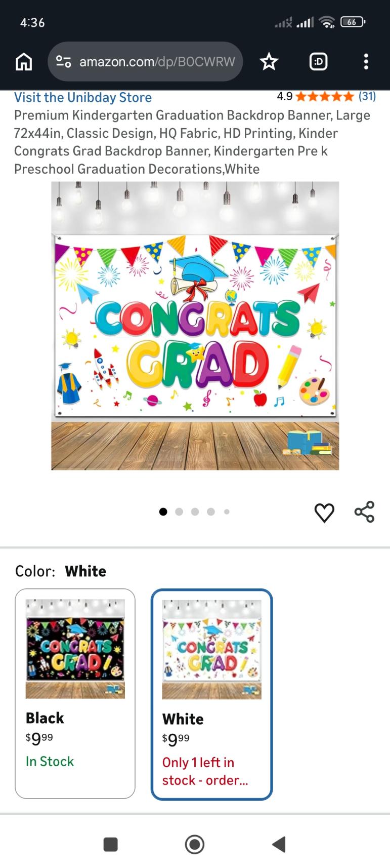Jump to third image carousel dot
The image size is (390, 868).
(x=195, y=511)
